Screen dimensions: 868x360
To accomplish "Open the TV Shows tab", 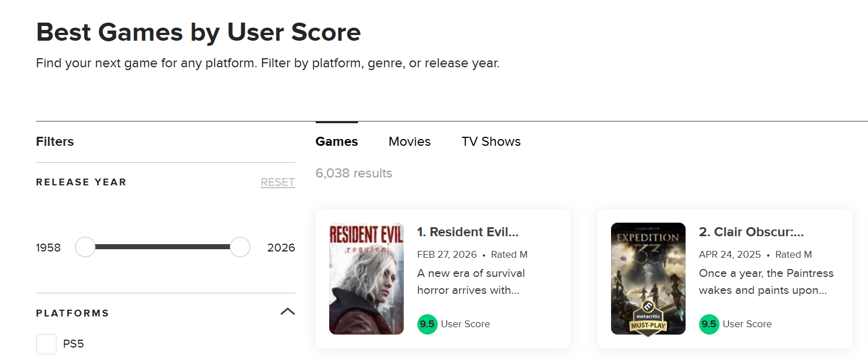I will [491, 142].
